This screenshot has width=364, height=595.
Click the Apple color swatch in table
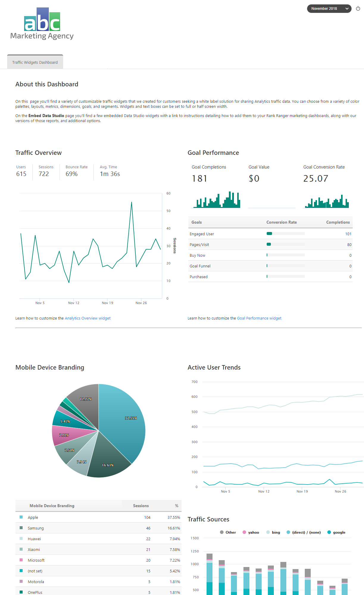coord(21,517)
